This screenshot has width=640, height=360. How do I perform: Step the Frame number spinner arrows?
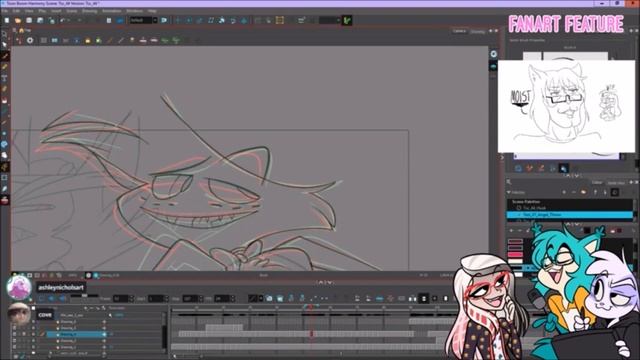click(x=131, y=299)
